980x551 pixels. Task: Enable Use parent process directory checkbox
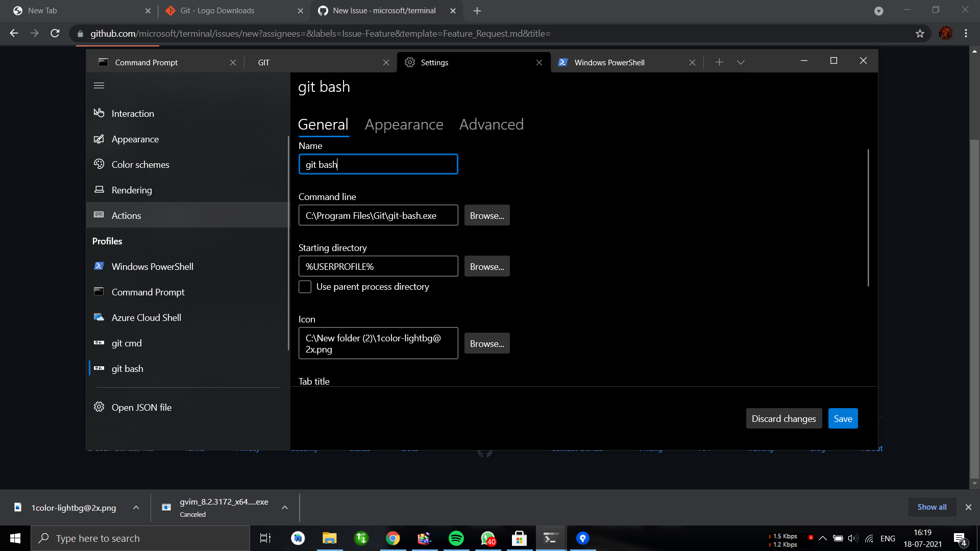(x=305, y=287)
